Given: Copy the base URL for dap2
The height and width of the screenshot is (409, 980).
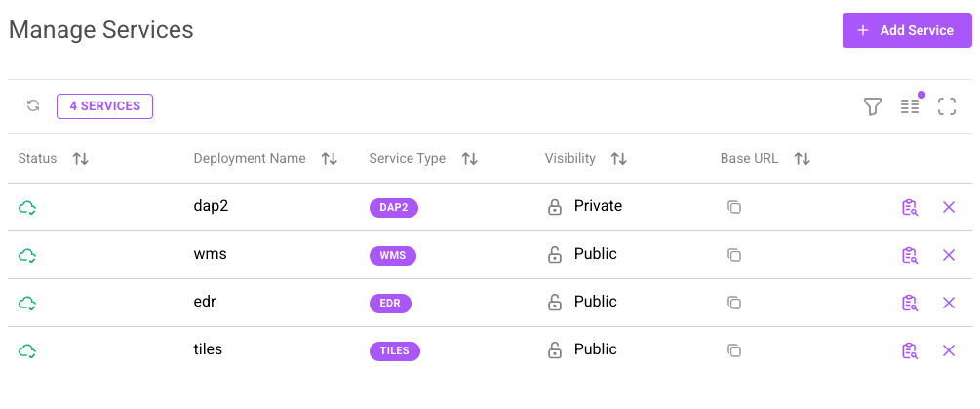Looking at the screenshot, I should pos(734,207).
